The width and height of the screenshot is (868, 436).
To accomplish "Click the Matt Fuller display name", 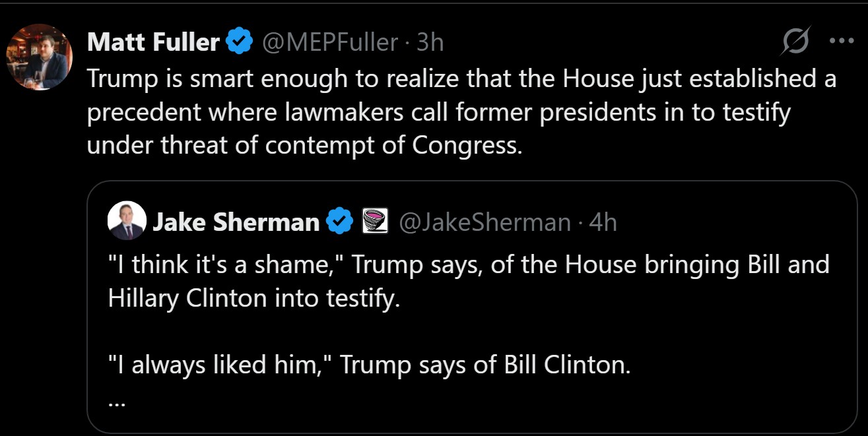I will (152, 43).
